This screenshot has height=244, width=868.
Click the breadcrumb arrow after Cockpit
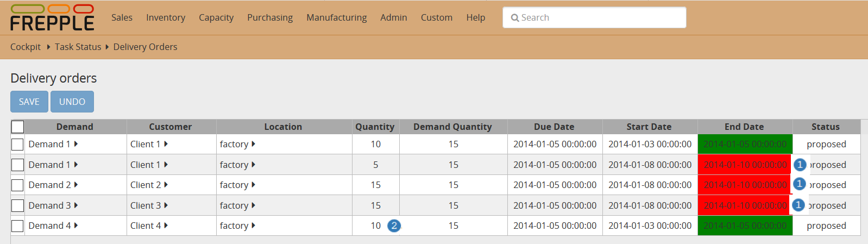48,47
